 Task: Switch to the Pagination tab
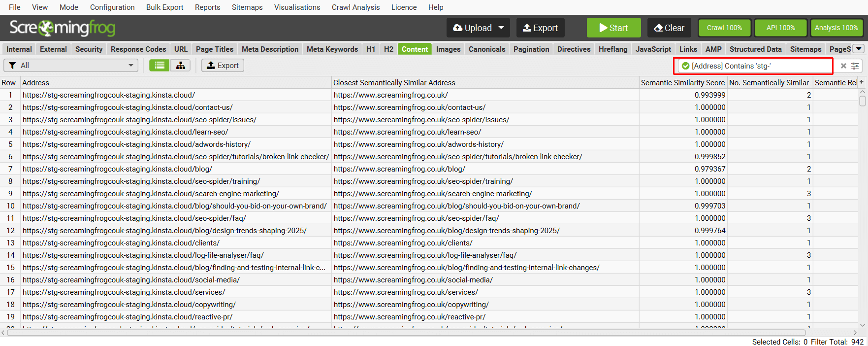point(531,49)
